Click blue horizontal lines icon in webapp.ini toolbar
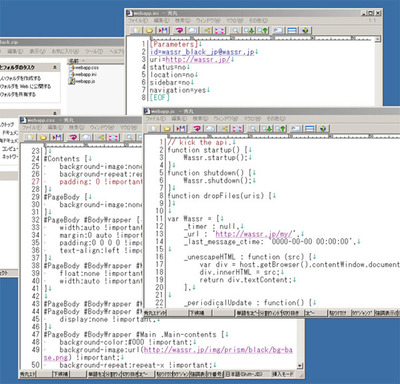 [x=292, y=31]
